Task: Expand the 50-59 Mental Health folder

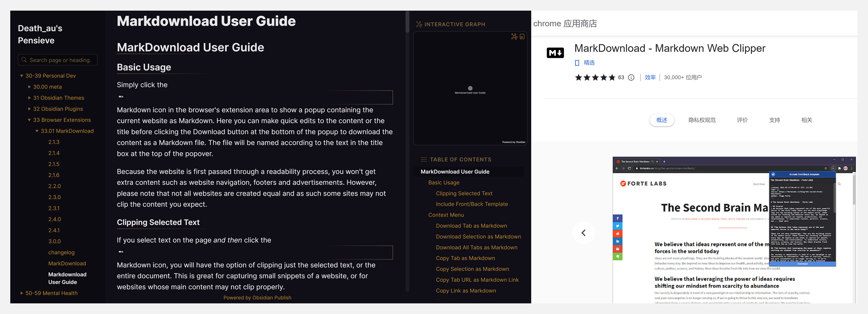Action: point(22,293)
